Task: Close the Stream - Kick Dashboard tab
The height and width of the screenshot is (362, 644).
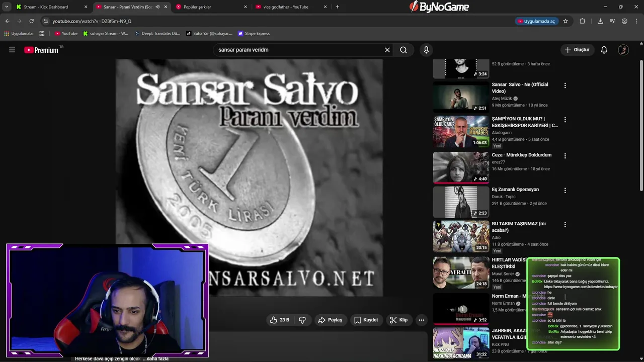Action: coord(86,7)
